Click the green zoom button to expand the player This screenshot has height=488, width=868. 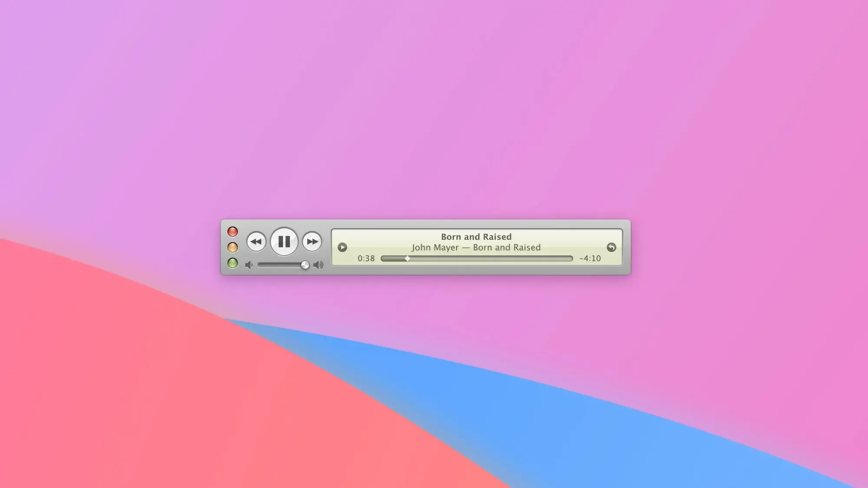233,263
